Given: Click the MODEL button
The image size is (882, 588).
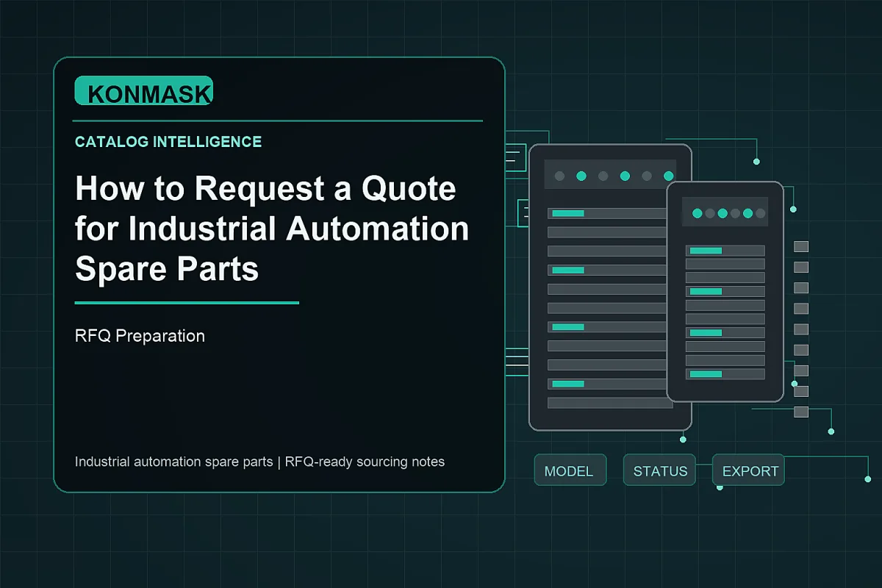Looking at the screenshot, I should click(x=570, y=470).
